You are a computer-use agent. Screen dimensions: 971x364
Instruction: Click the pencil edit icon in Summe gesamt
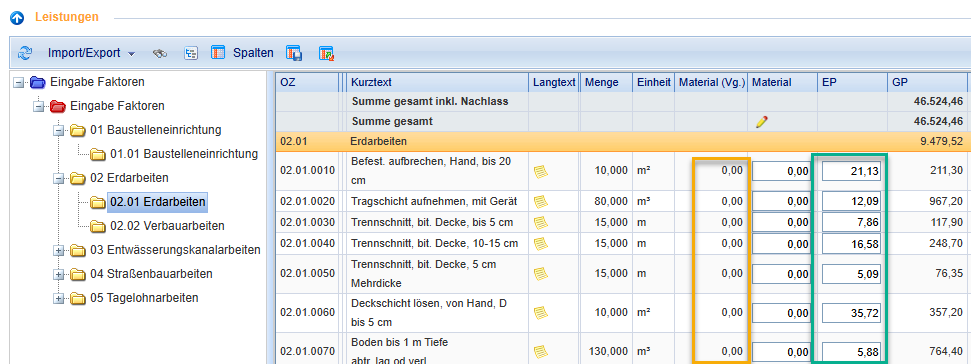(x=761, y=121)
